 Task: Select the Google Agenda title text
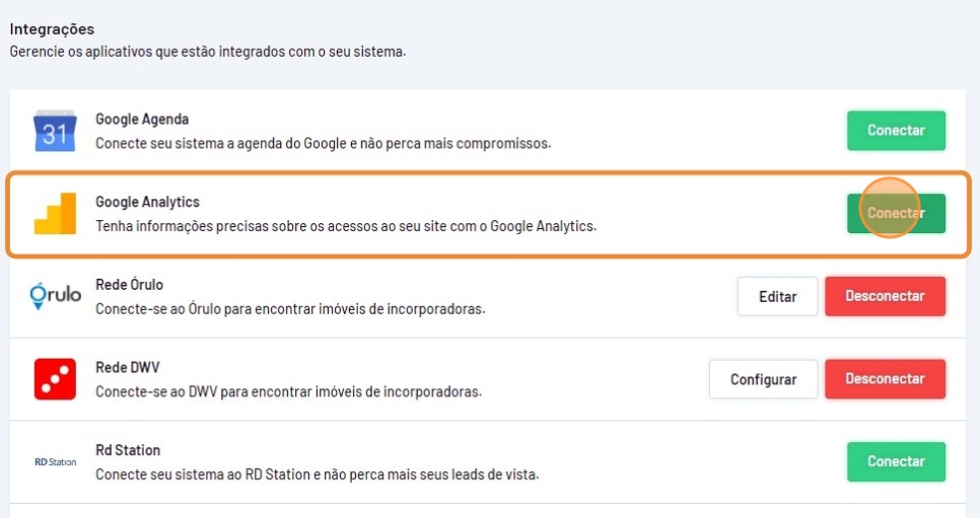[x=142, y=120]
